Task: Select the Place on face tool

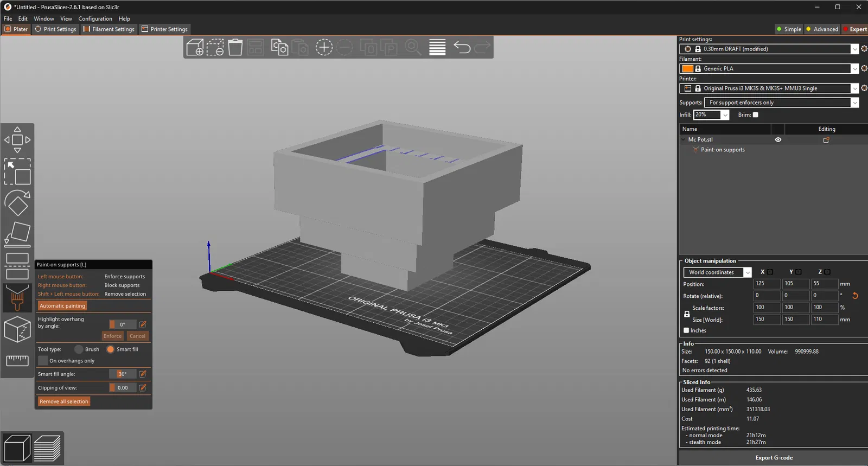Action: pyautogui.click(x=17, y=234)
